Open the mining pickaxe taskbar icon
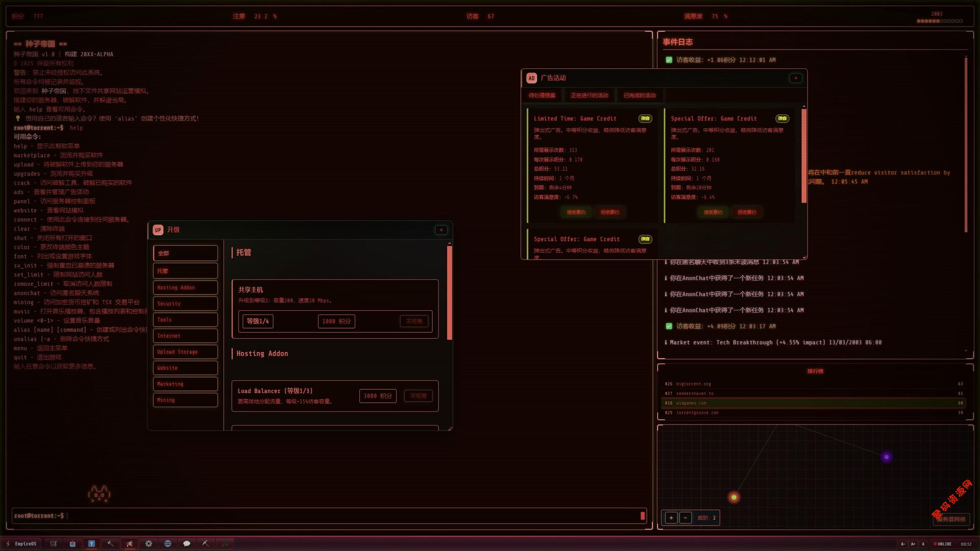The height and width of the screenshot is (551, 980). [x=206, y=544]
